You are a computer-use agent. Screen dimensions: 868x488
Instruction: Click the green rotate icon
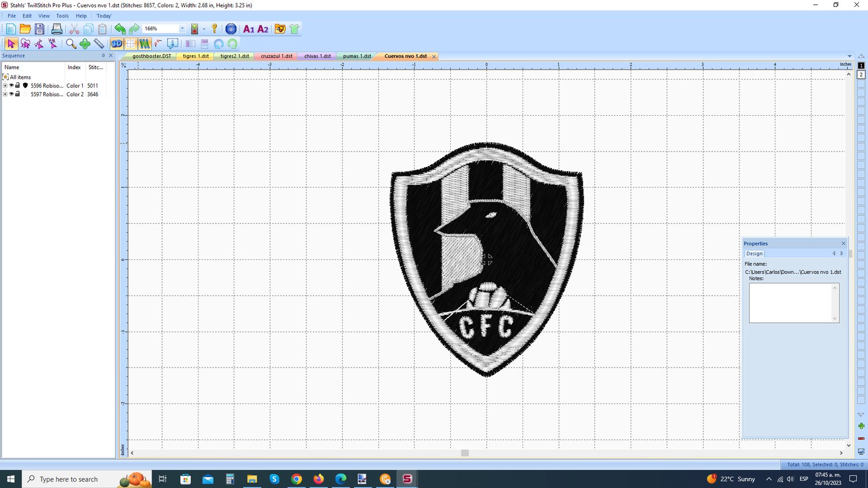tap(233, 43)
